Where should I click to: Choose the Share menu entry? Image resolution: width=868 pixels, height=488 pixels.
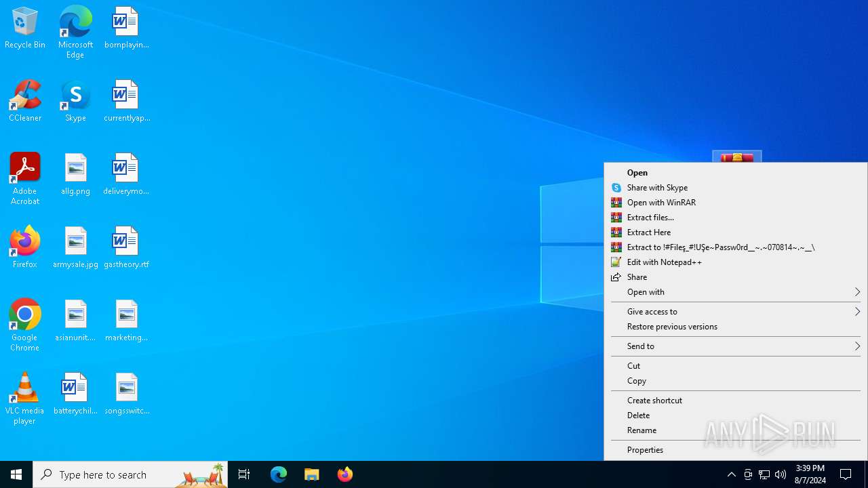tap(736, 277)
